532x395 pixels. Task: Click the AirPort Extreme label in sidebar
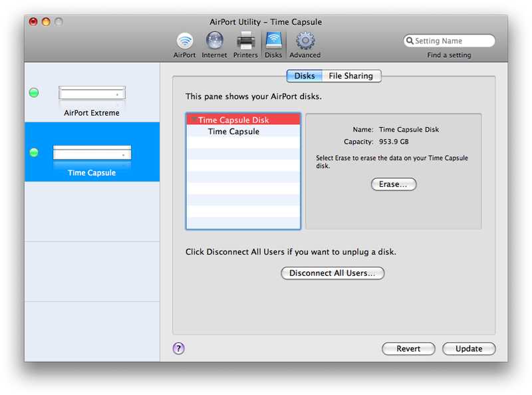click(92, 113)
